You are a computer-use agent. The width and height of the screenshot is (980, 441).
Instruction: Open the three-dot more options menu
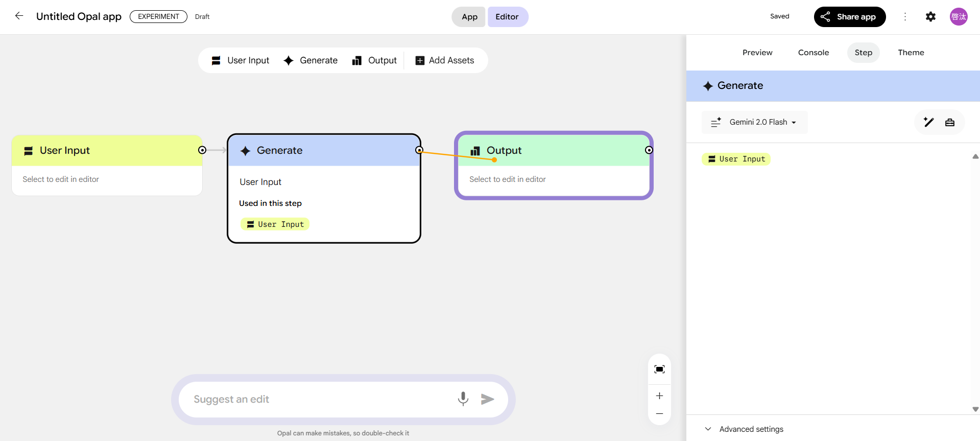point(905,17)
